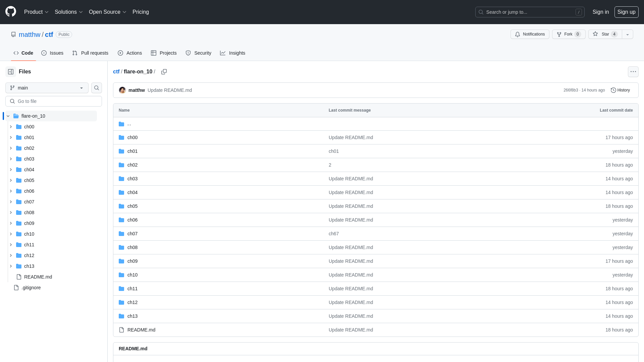The image size is (644, 362).
Task: Open the ctf repository name link
Action: pos(49,35)
